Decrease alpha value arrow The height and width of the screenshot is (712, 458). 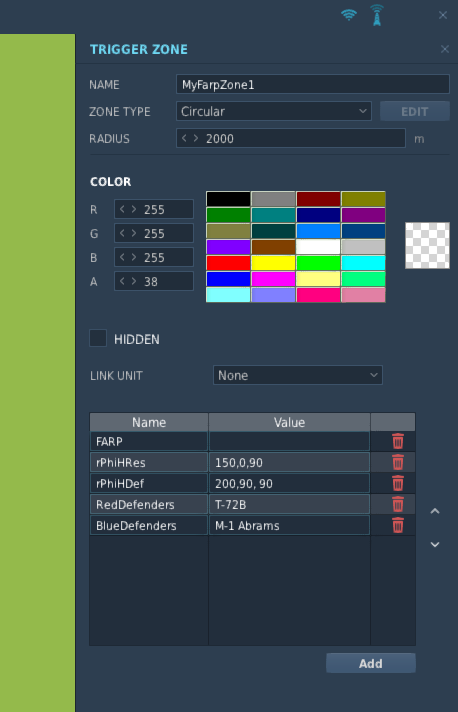pos(122,281)
